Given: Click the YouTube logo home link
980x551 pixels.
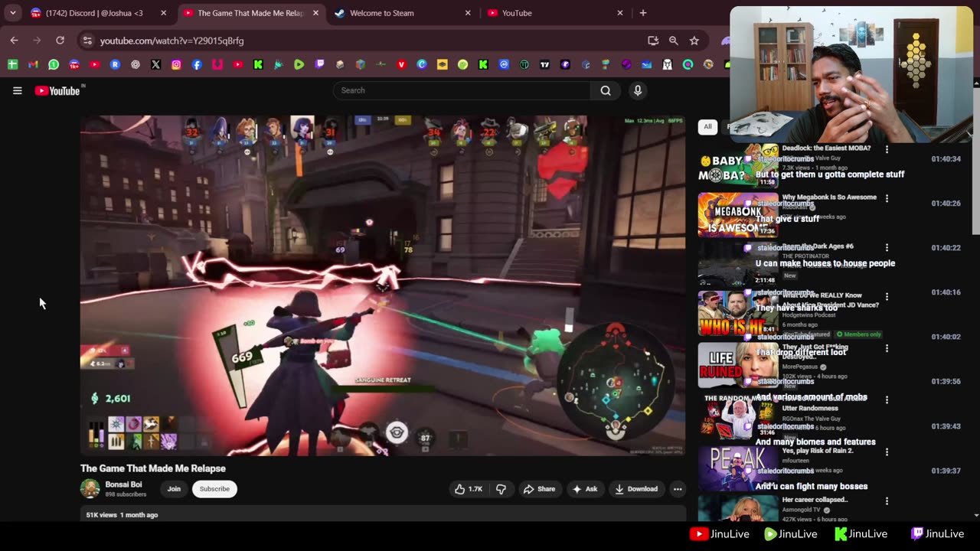Looking at the screenshot, I should [57, 90].
